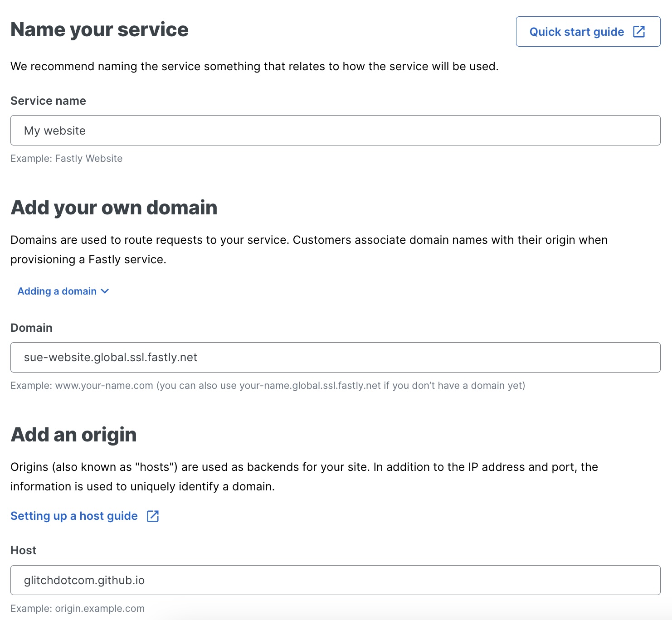
Task: Click the external-link icon beside Setting up a host guide
Action: (153, 516)
